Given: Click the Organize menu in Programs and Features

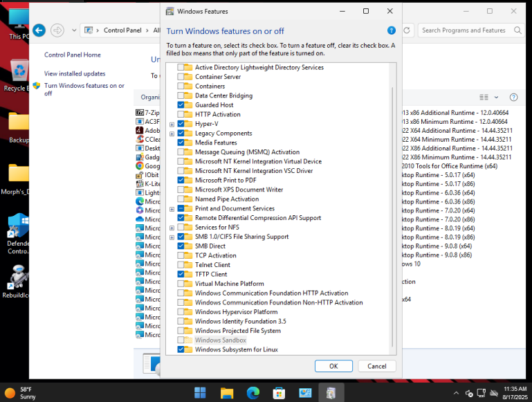Looking at the screenshot, I should [x=150, y=98].
